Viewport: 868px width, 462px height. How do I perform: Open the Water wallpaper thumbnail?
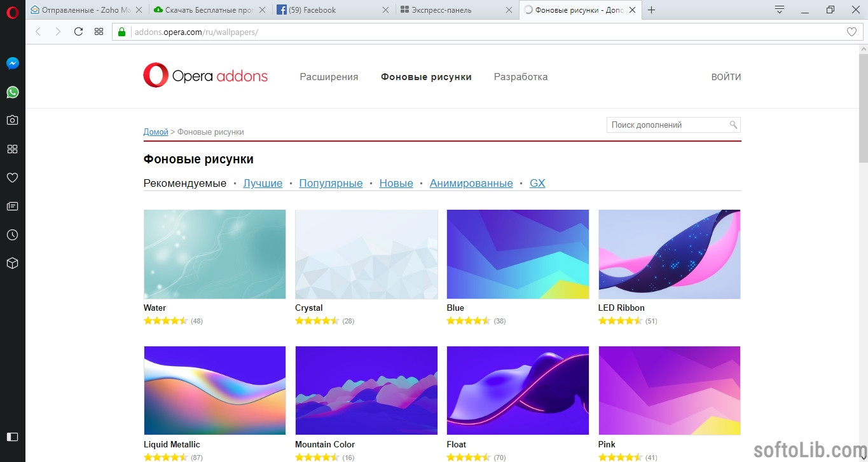point(215,254)
